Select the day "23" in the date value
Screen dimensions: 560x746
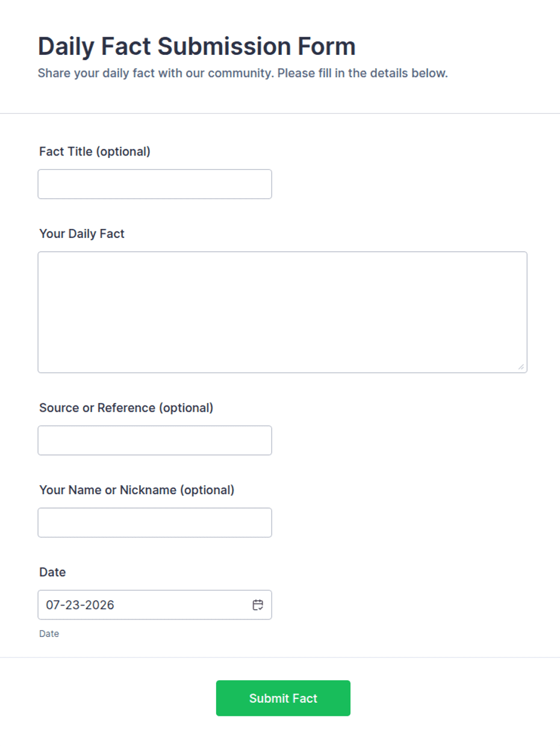click(x=72, y=605)
